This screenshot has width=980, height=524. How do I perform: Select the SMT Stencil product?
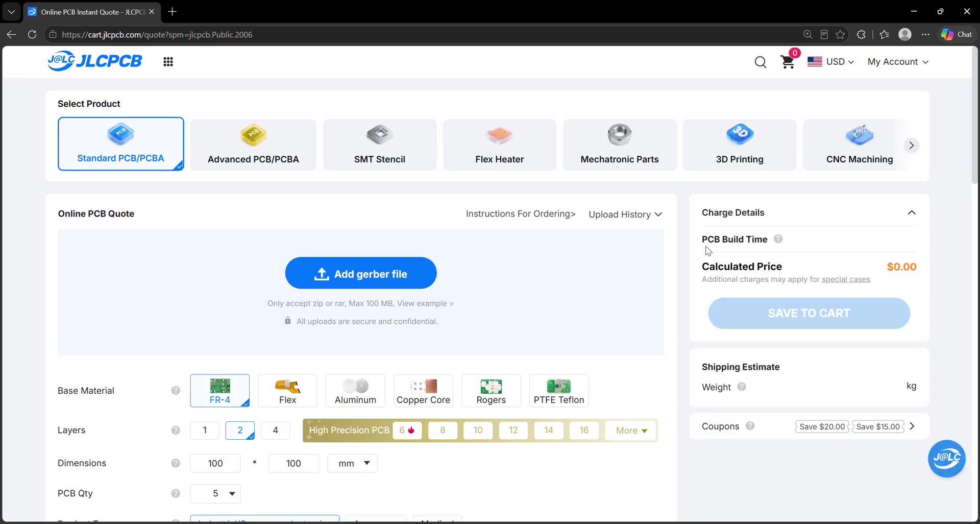tap(380, 145)
